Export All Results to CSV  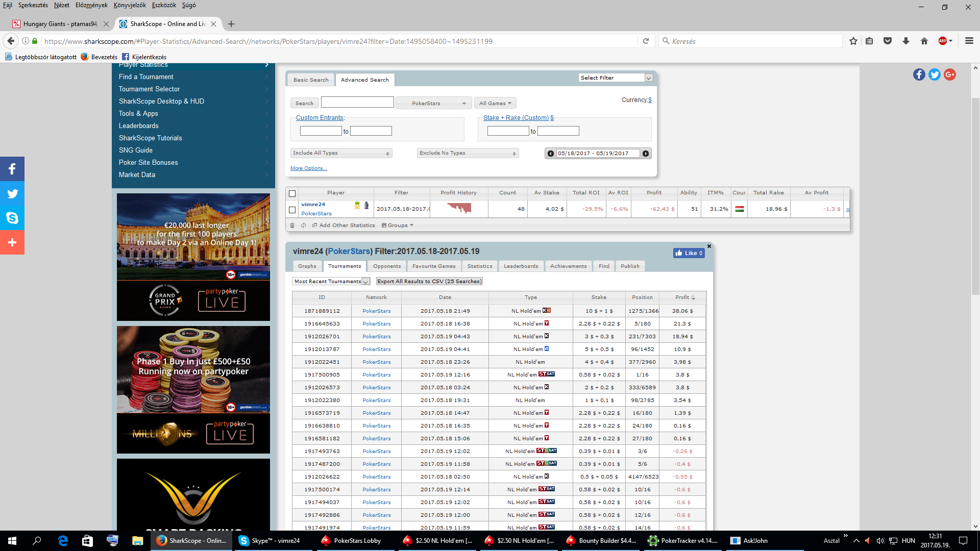coord(429,282)
